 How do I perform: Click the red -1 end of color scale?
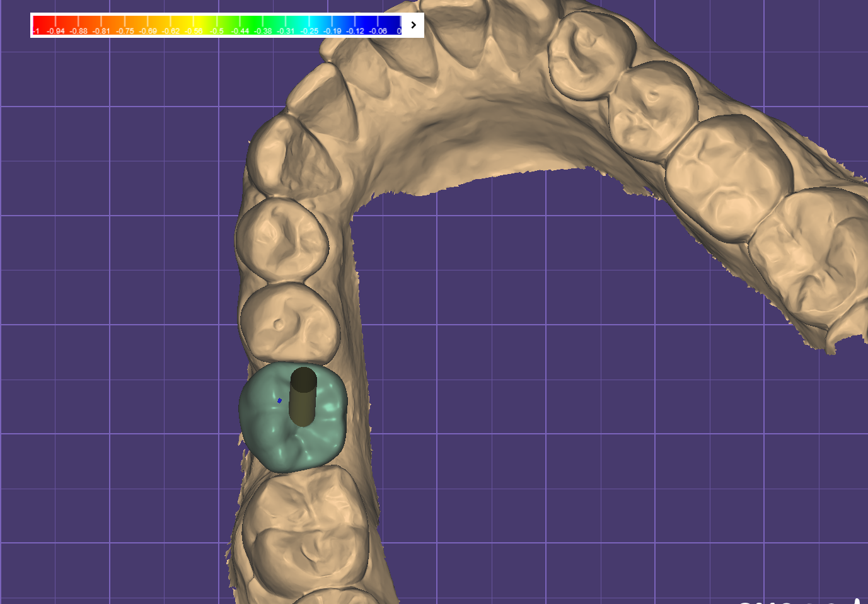(x=37, y=25)
